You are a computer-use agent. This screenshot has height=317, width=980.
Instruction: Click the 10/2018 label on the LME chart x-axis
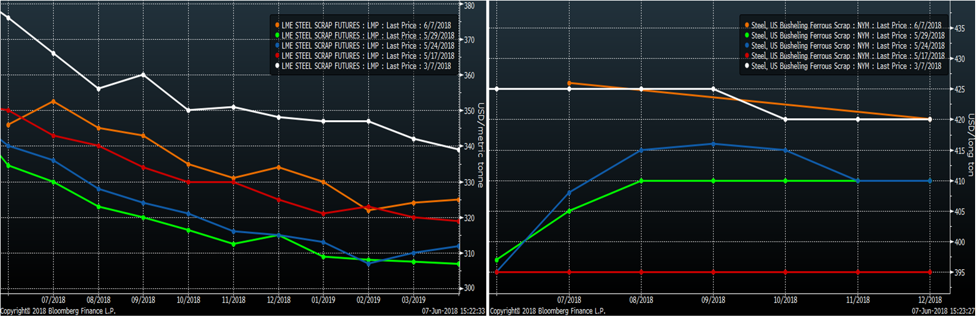coord(188,300)
